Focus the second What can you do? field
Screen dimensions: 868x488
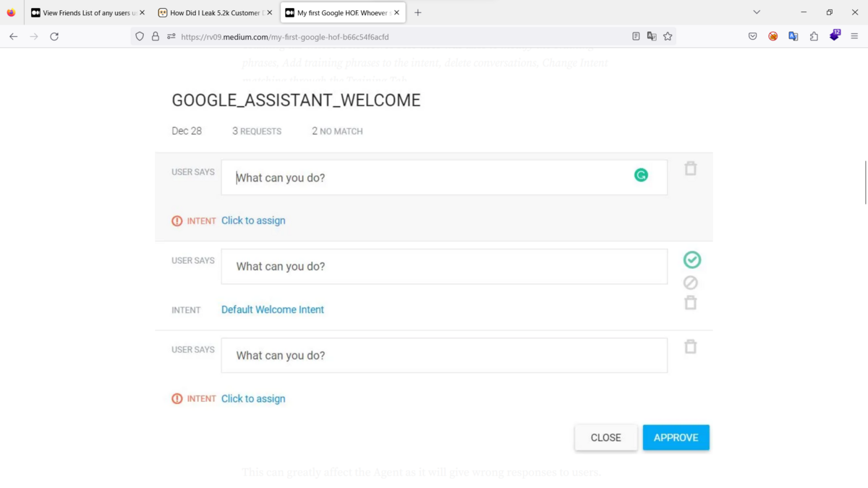tap(444, 266)
